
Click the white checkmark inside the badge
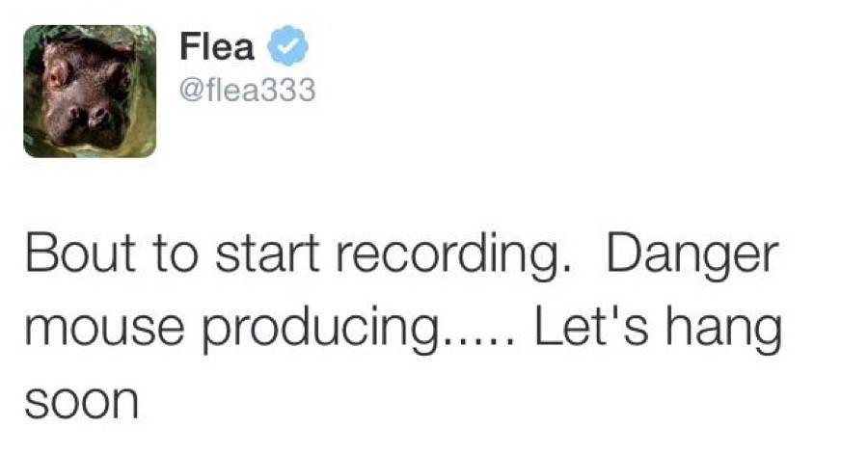pos(288,46)
